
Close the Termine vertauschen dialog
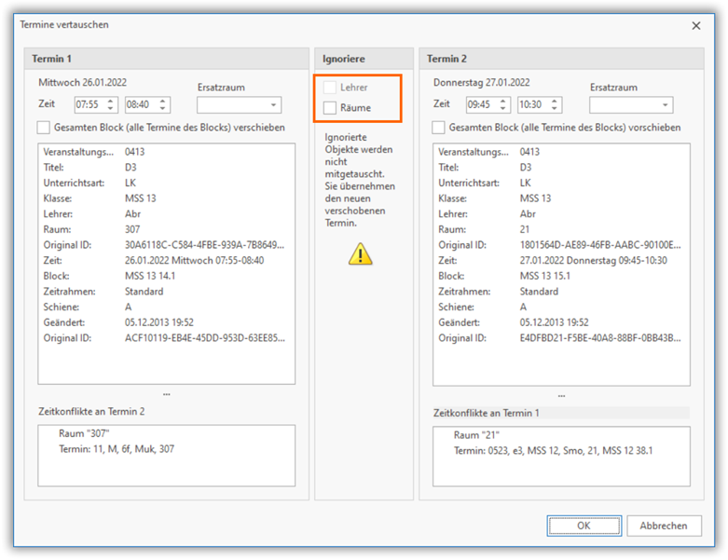(x=695, y=25)
